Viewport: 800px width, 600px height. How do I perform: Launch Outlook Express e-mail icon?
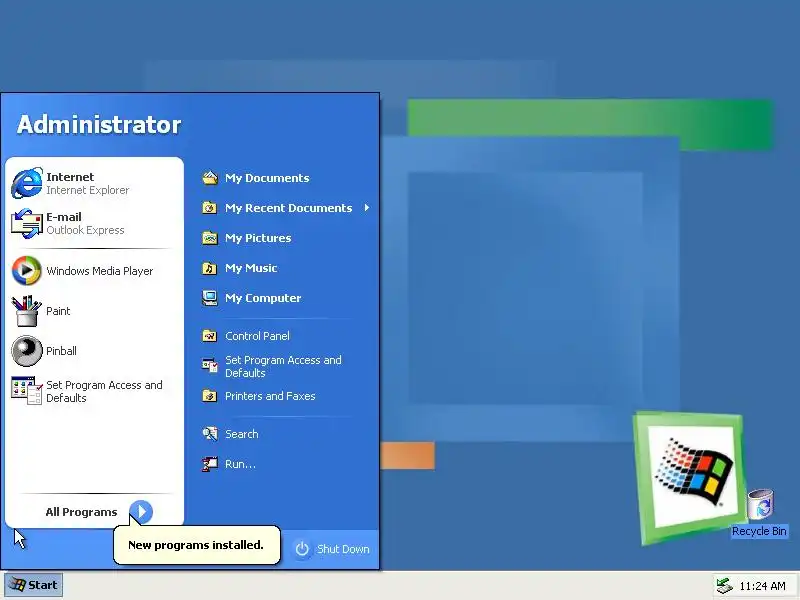[27, 223]
